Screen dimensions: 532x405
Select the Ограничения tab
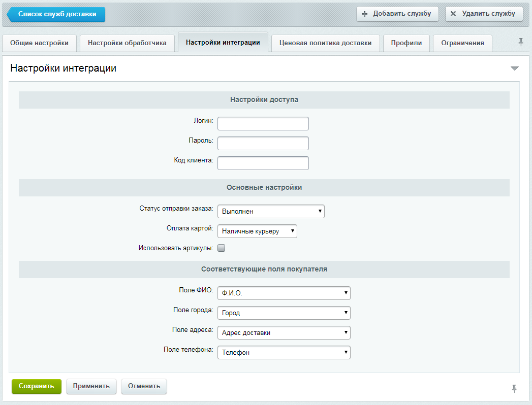point(462,43)
